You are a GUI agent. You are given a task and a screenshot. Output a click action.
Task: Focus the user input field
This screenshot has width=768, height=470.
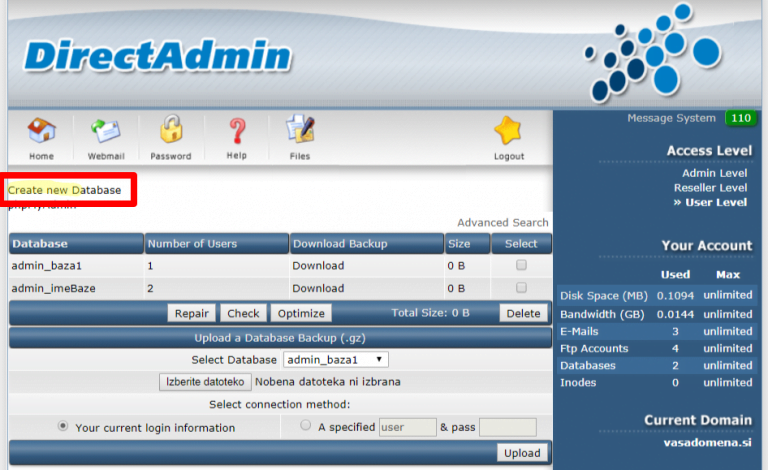click(x=408, y=427)
